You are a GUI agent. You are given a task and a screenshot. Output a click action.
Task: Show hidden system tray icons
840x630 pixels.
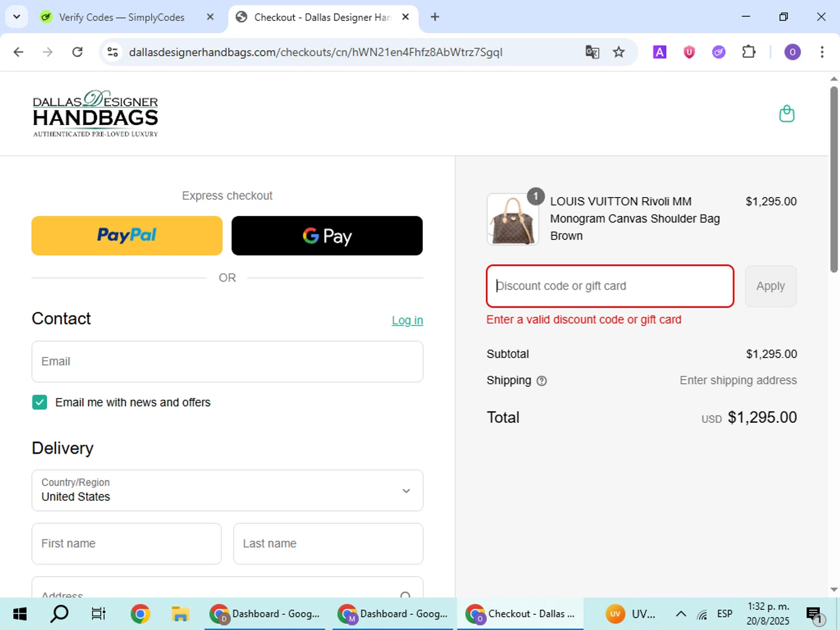[x=680, y=614]
